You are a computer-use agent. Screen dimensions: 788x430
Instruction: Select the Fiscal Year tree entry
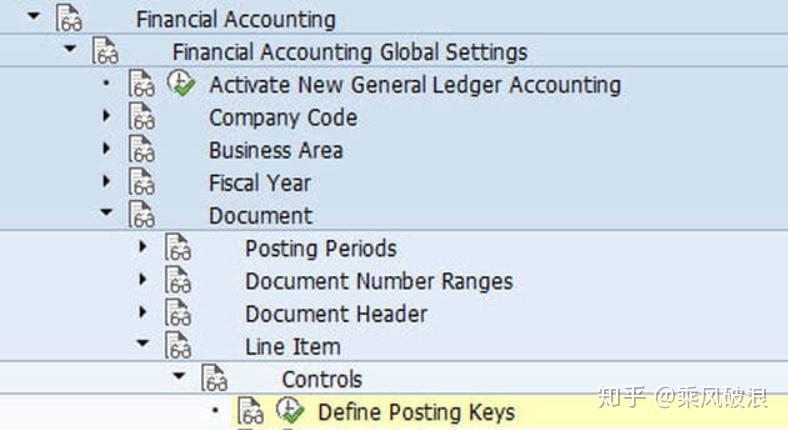(259, 184)
